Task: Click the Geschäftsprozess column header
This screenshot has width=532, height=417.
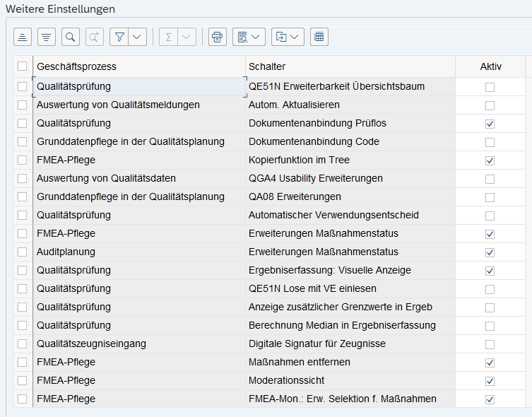Action: coord(77,66)
